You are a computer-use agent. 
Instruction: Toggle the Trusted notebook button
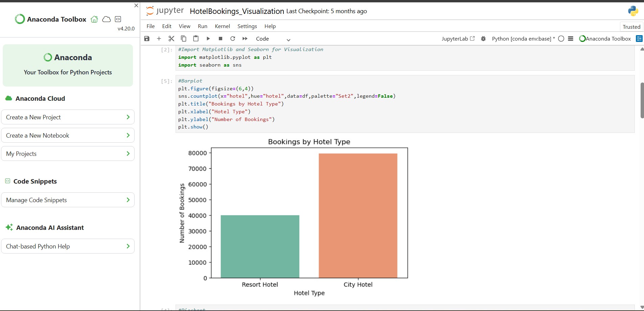(x=631, y=27)
